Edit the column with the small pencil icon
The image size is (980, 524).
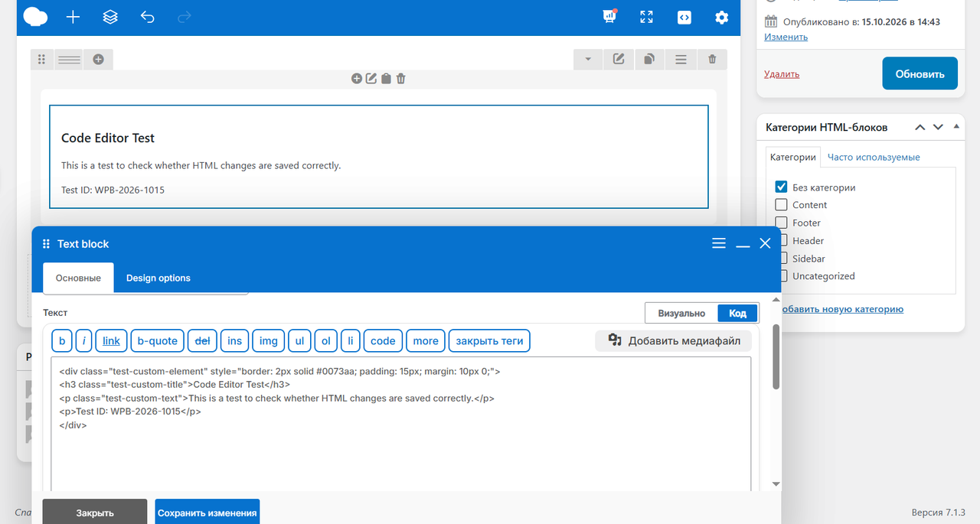[x=371, y=78]
